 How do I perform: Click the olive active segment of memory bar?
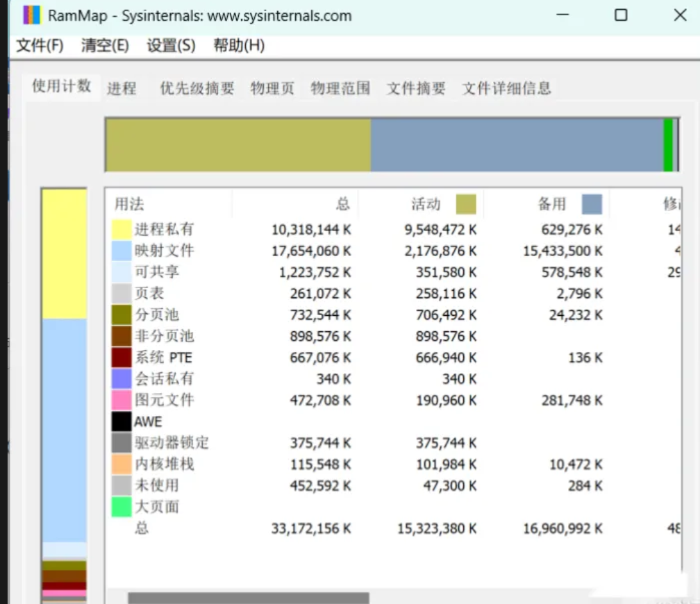tap(238, 144)
